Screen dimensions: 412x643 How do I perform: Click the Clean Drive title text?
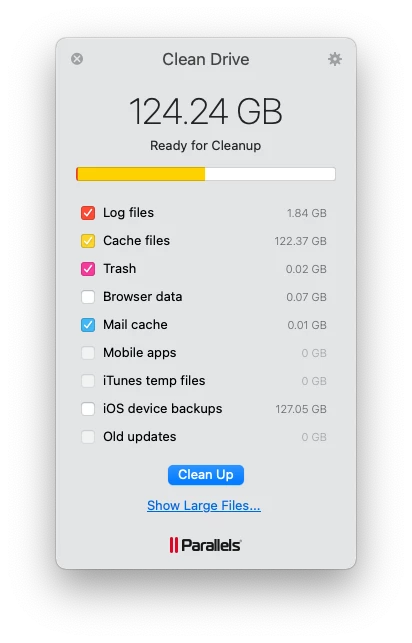(x=206, y=59)
